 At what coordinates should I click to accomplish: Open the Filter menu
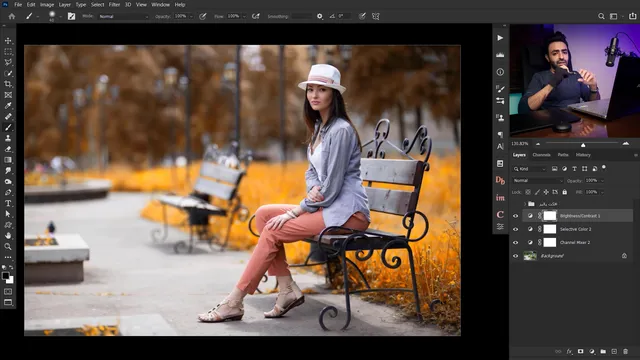[114, 4]
